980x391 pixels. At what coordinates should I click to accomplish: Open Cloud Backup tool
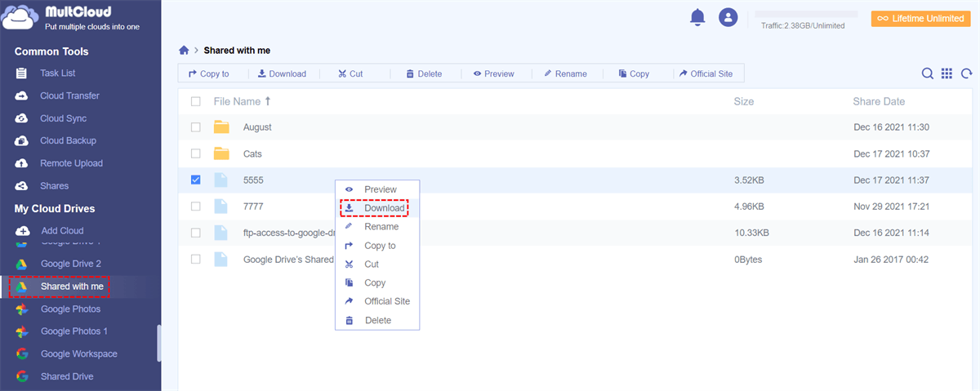[68, 140]
